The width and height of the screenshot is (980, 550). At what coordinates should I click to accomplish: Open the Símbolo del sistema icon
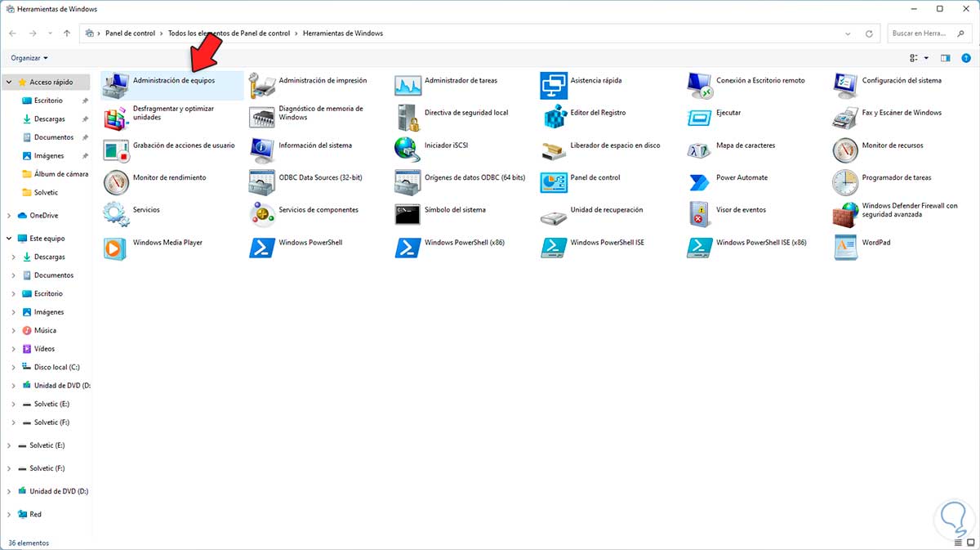(408, 214)
